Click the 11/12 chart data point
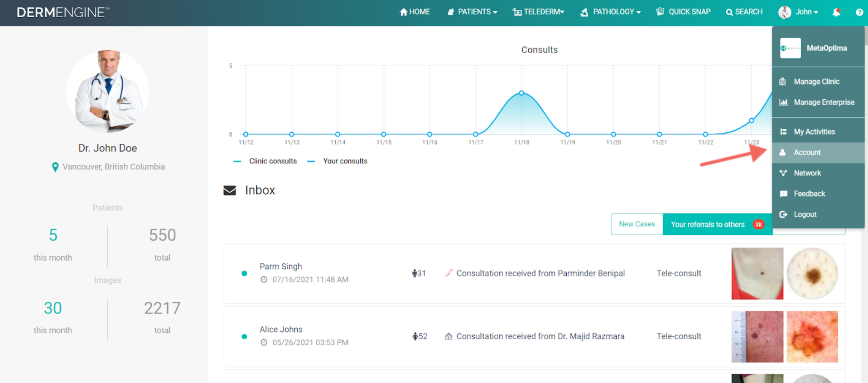 tap(246, 134)
